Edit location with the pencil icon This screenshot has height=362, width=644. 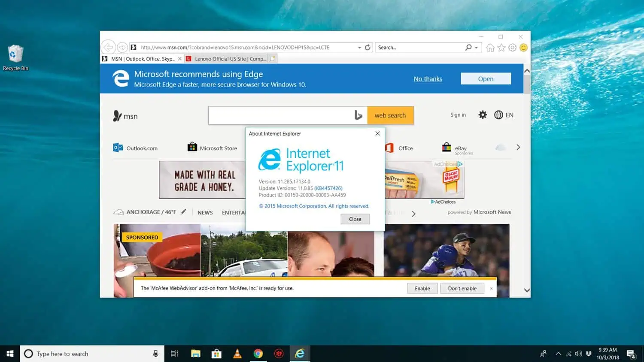[183, 211]
